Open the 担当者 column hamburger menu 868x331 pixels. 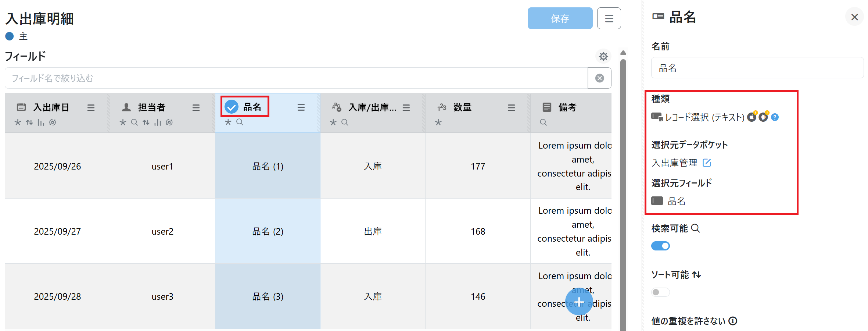196,107
